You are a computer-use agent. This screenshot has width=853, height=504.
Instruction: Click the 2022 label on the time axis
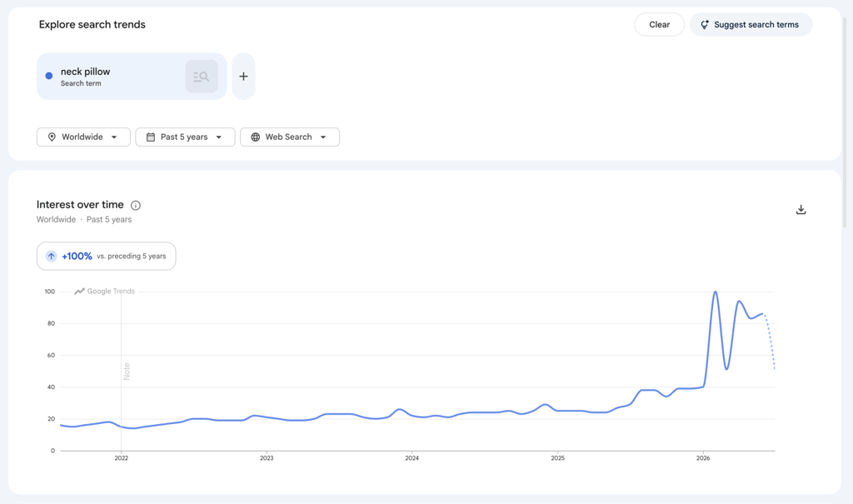click(122, 458)
